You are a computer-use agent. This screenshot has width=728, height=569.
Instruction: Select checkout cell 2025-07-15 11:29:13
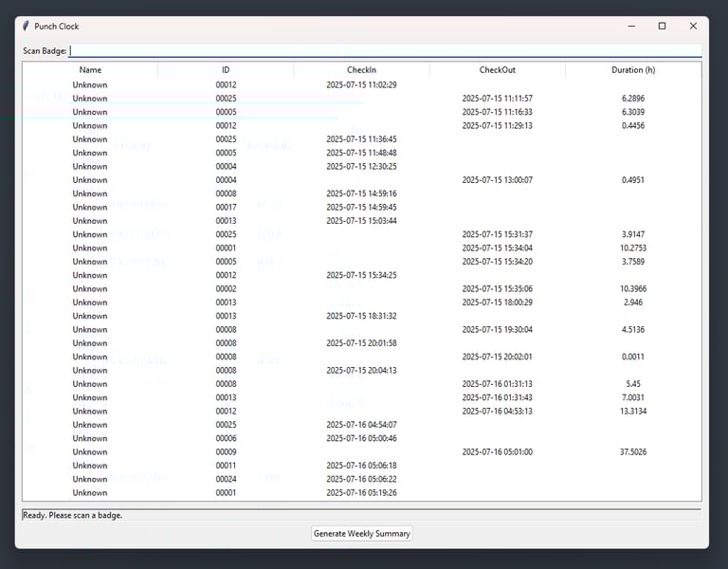[x=498, y=125]
